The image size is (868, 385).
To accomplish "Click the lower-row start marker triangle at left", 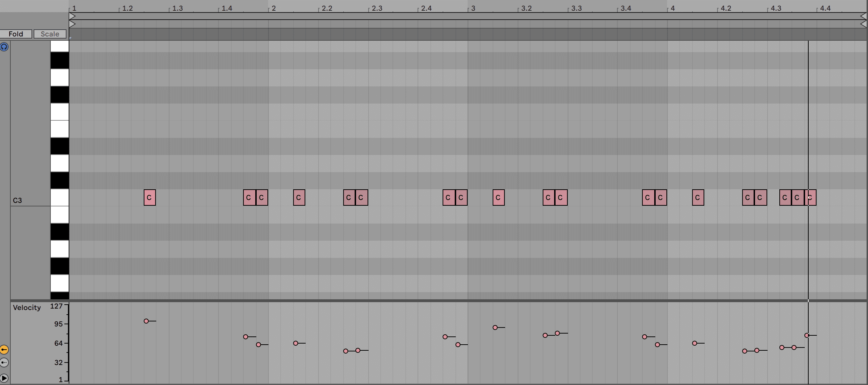I will pos(72,24).
